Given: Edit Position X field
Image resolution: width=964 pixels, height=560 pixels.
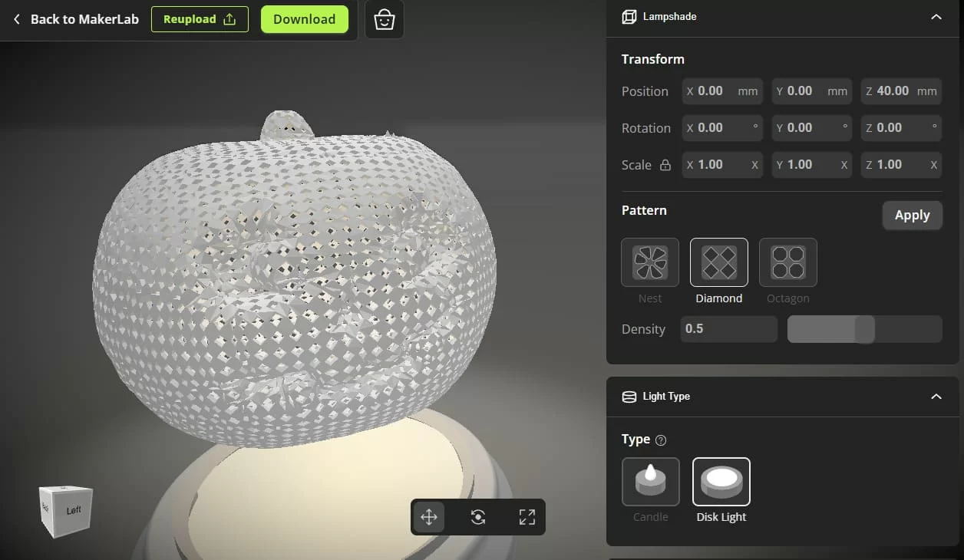Looking at the screenshot, I should click(x=722, y=91).
